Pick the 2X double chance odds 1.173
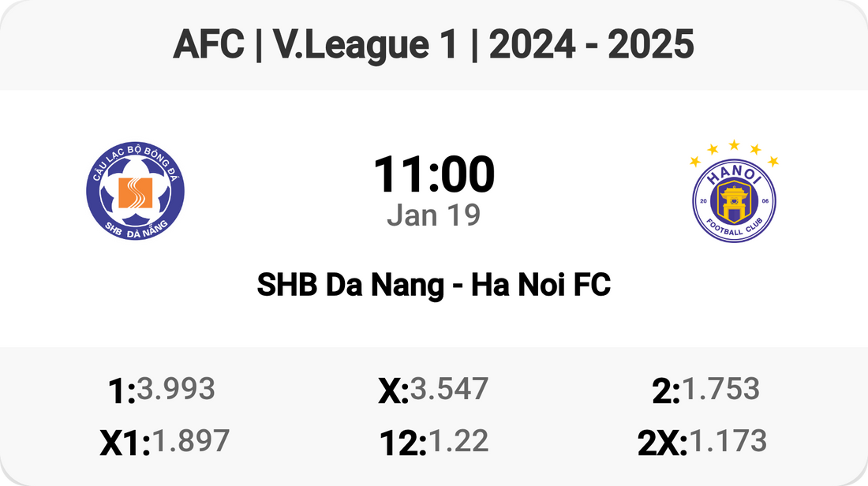The height and width of the screenshot is (486, 868). 728,441
